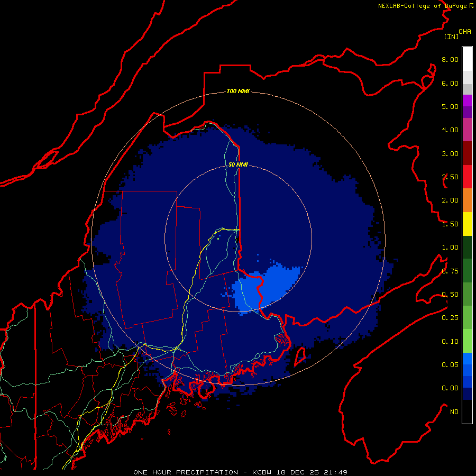476x476 pixels.
Task: Click the 1.00 legend value
Action: (x=450, y=248)
